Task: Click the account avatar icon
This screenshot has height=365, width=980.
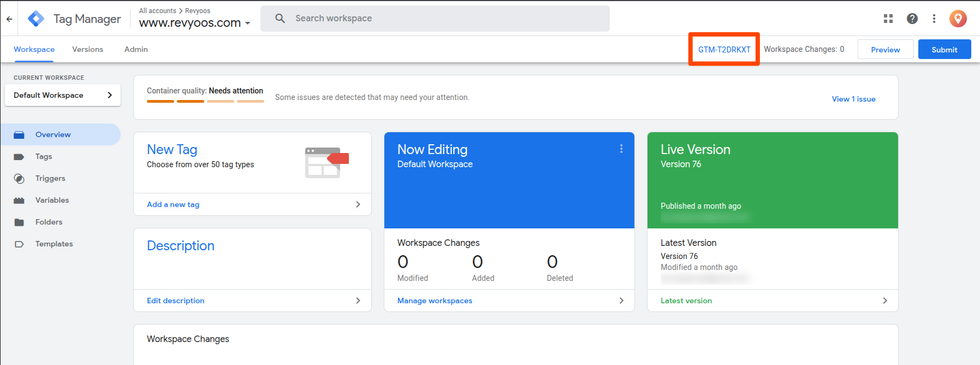Action: pos(958,19)
